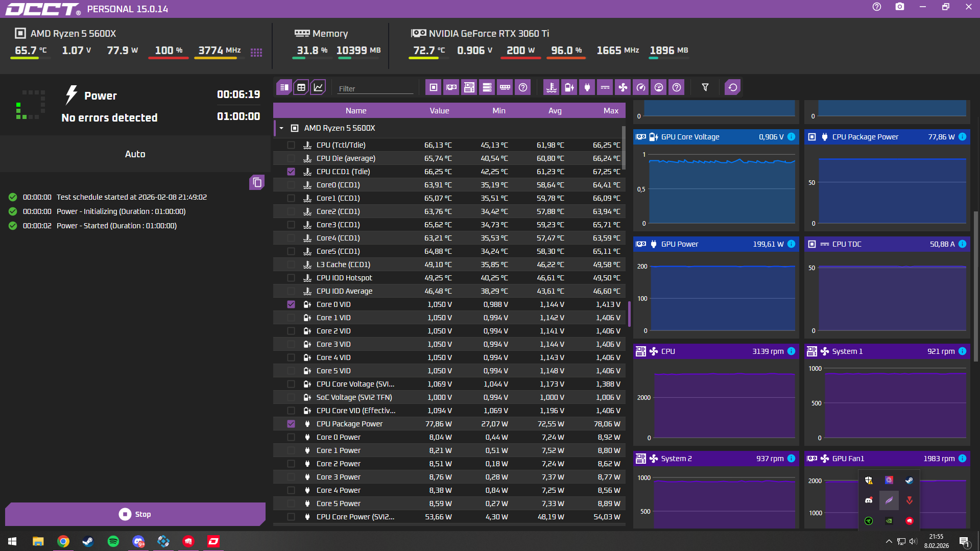
Task: Check the L3 Cache (CCD1) checkbox
Action: (x=291, y=265)
